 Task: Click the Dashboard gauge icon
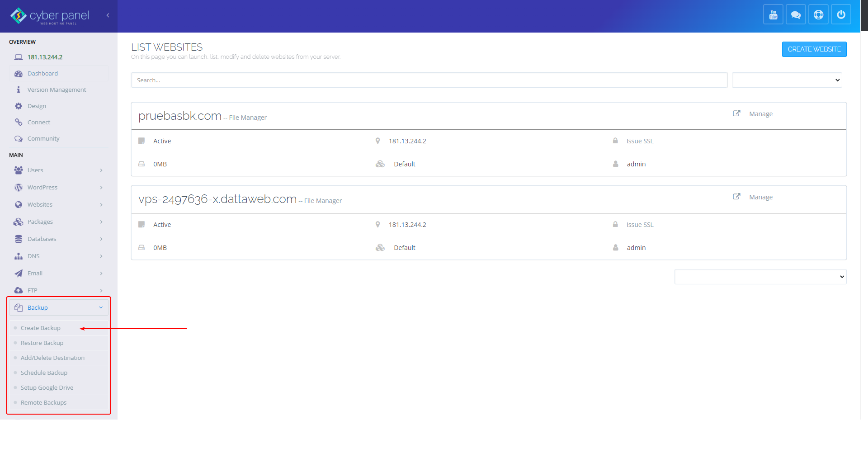pyautogui.click(x=19, y=74)
